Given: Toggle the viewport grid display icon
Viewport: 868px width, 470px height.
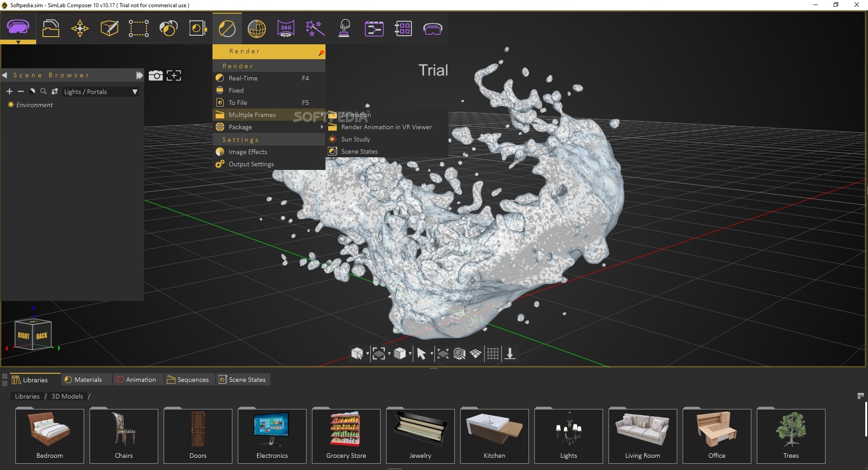Looking at the screenshot, I should click(493, 353).
